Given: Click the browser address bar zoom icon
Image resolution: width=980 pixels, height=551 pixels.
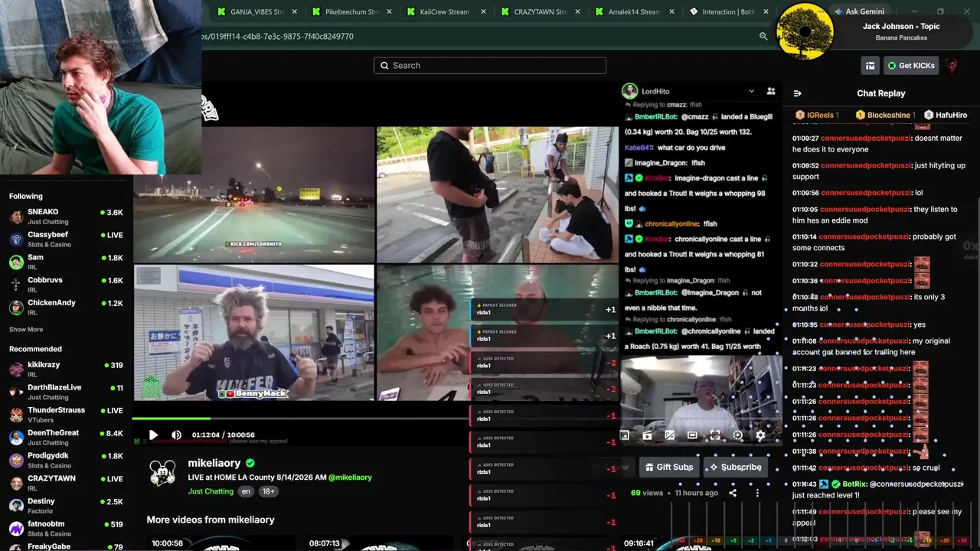Looking at the screenshot, I should coord(763,37).
